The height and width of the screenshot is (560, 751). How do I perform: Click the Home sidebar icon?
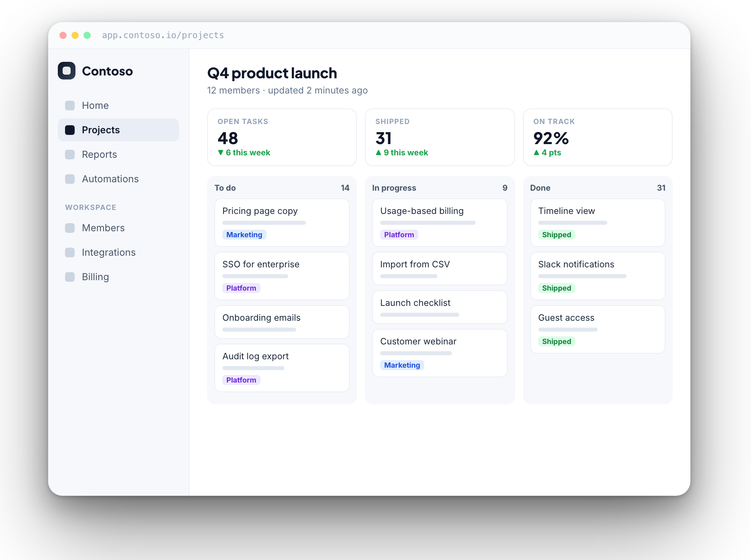70,106
